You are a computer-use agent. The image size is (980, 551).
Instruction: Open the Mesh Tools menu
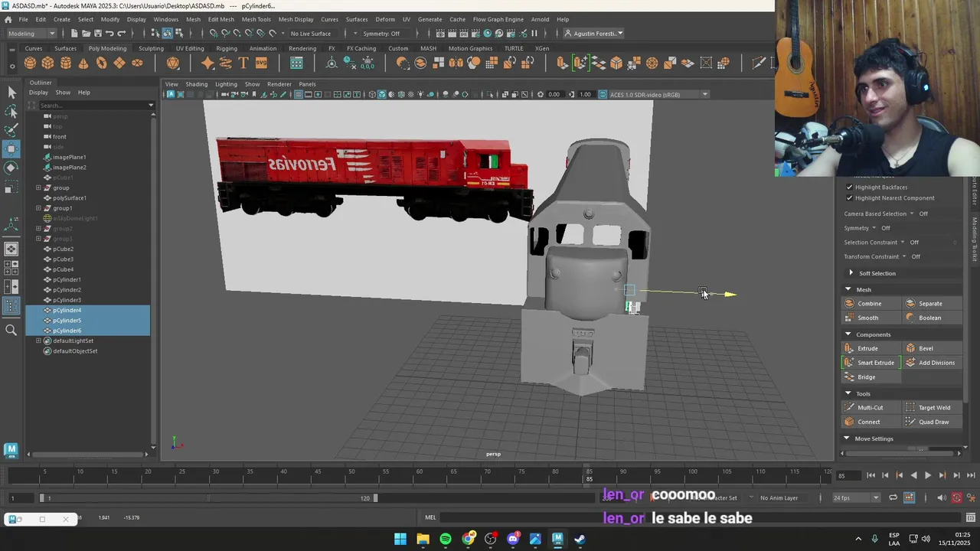coord(256,19)
